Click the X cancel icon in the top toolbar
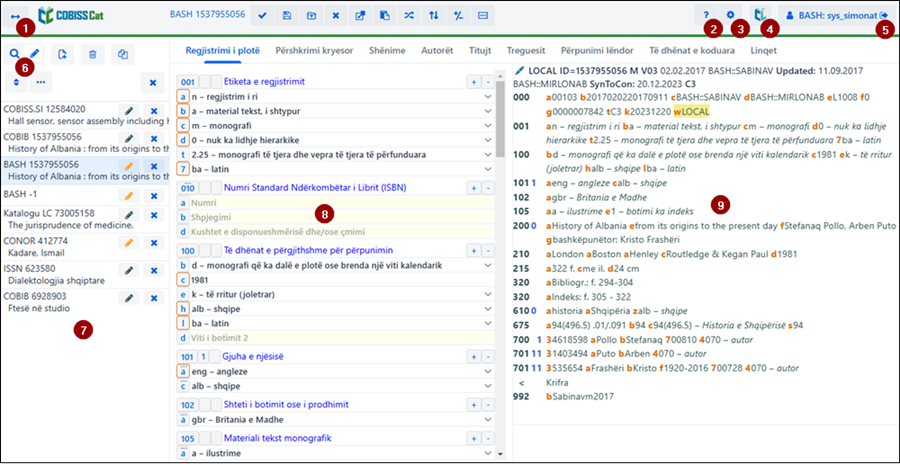 point(336,16)
